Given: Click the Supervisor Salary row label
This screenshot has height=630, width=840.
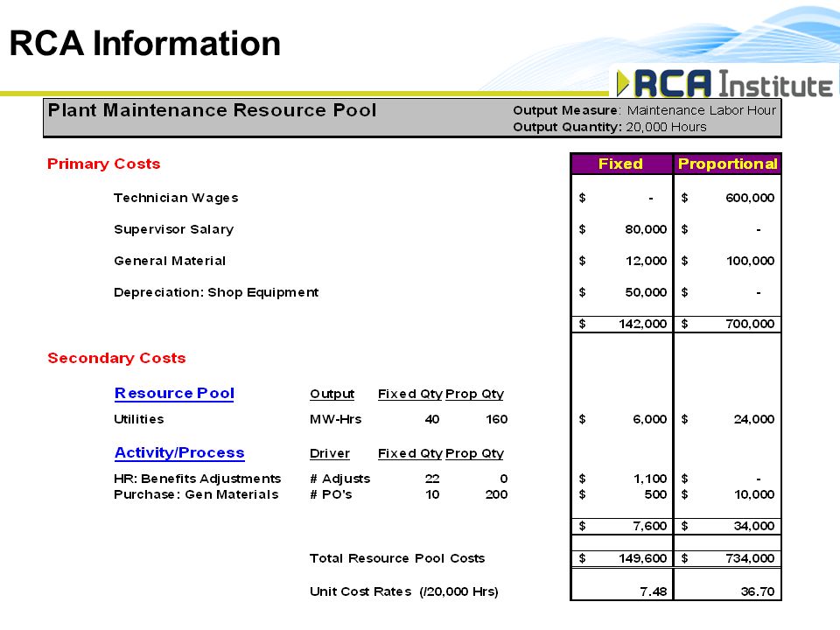Looking at the screenshot, I should pos(174,229).
